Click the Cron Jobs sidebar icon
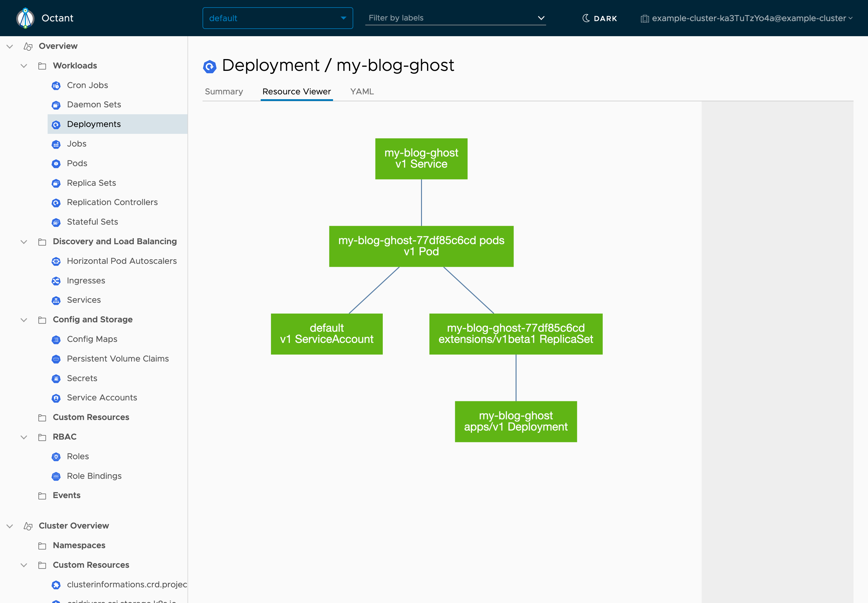Image resolution: width=868 pixels, height=603 pixels. pyautogui.click(x=56, y=85)
